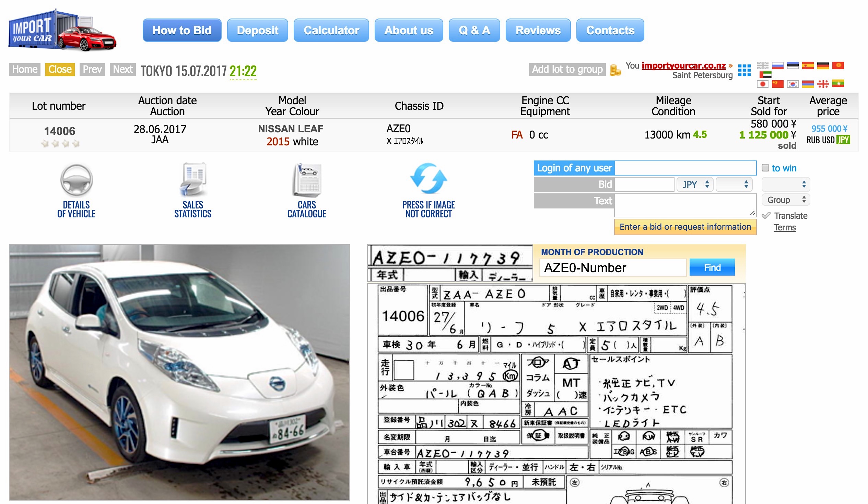Screen dimensions: 868x504
Task: Open the JPY bid currency dropdown
Action: [695, 184]
